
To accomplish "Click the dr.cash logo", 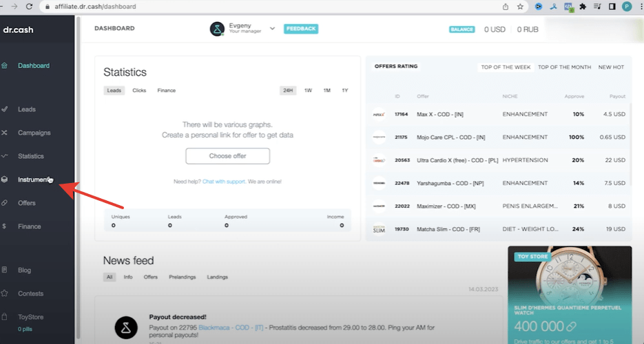I will [18, 30].
